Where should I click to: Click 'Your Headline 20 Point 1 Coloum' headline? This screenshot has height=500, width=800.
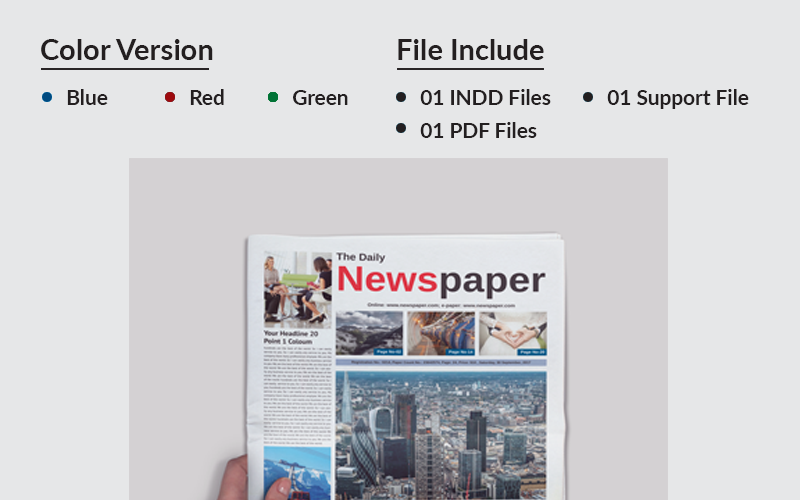click(x=291, y=337)
